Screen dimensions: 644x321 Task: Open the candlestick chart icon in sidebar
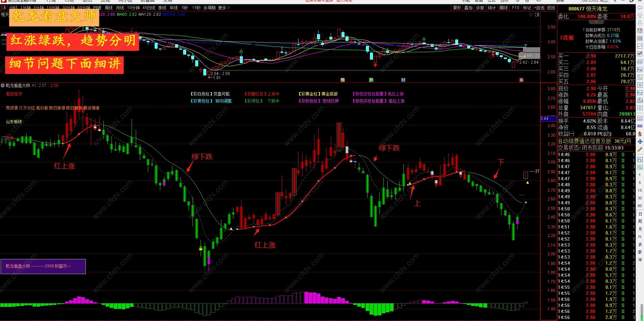click(x=640, y=54)
